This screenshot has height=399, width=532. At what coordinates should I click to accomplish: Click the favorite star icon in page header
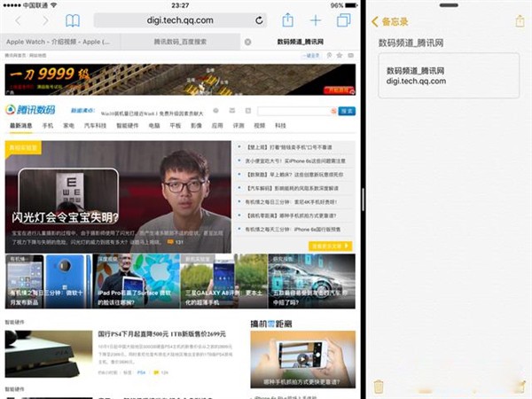pyautogui.click(x=339, y=55)
